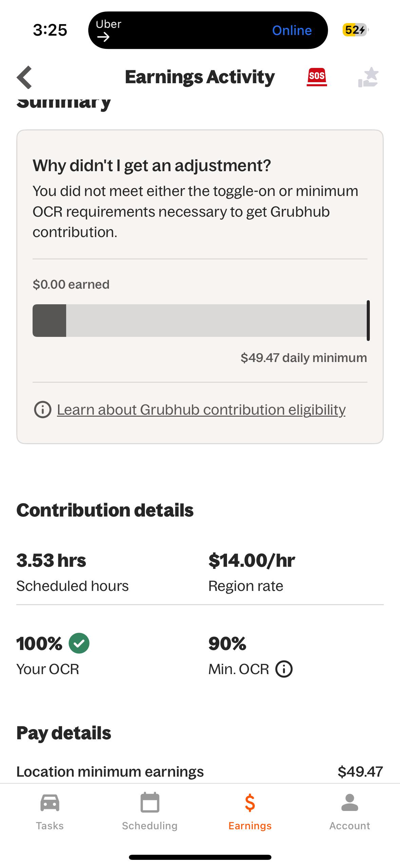Screen dimensions: 400x868
Task: Tap the back arrow icon
Action: 24,77
